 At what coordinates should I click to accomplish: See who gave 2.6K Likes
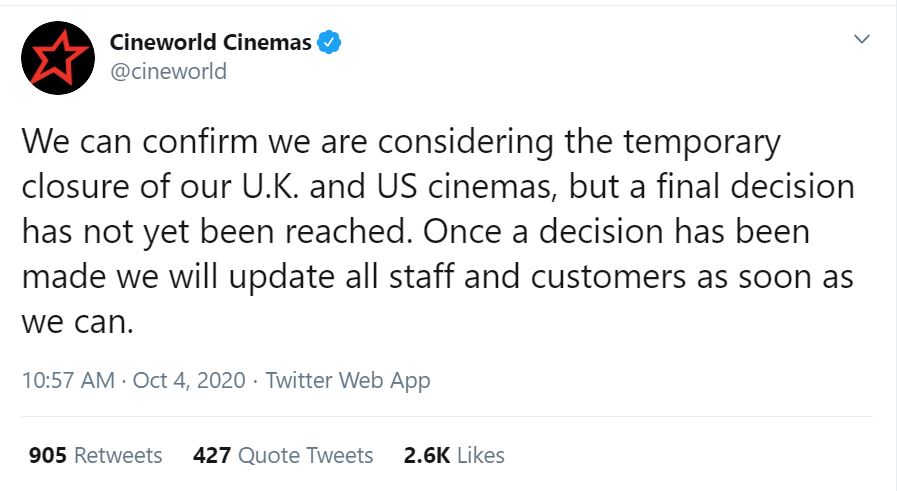[x=454, y=455]
